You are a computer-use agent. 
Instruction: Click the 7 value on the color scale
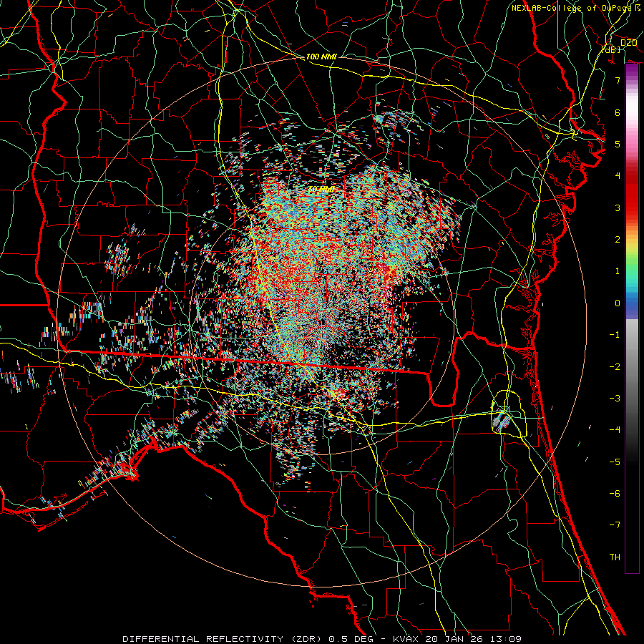click(x=618, y=80)
